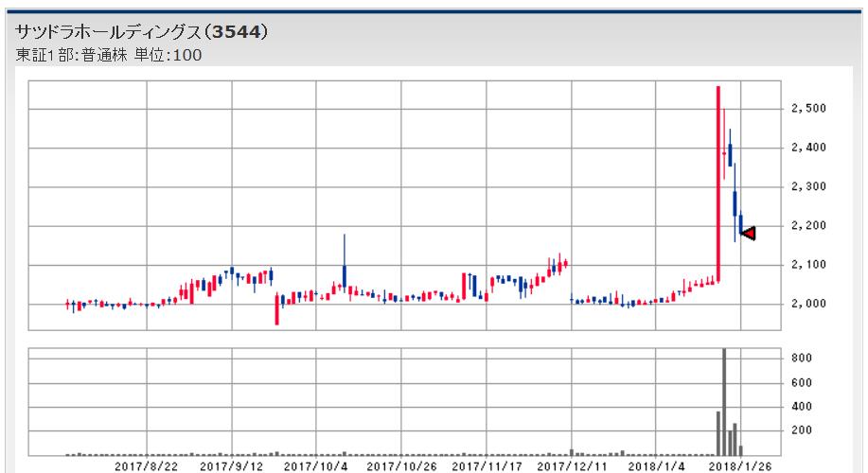Click the stock title サツドラホールディングス(3544)
The image size is (868, 473).
(x=142, y=32)
